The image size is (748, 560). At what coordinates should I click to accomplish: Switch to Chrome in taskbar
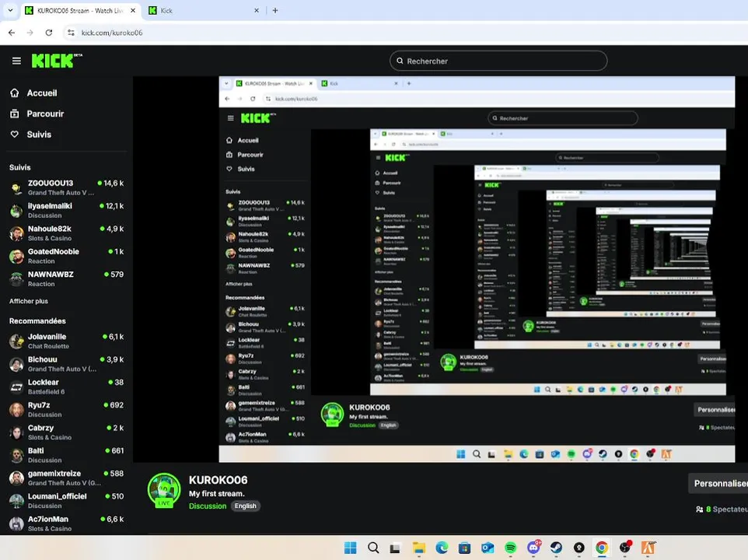(x=602, y=548)
